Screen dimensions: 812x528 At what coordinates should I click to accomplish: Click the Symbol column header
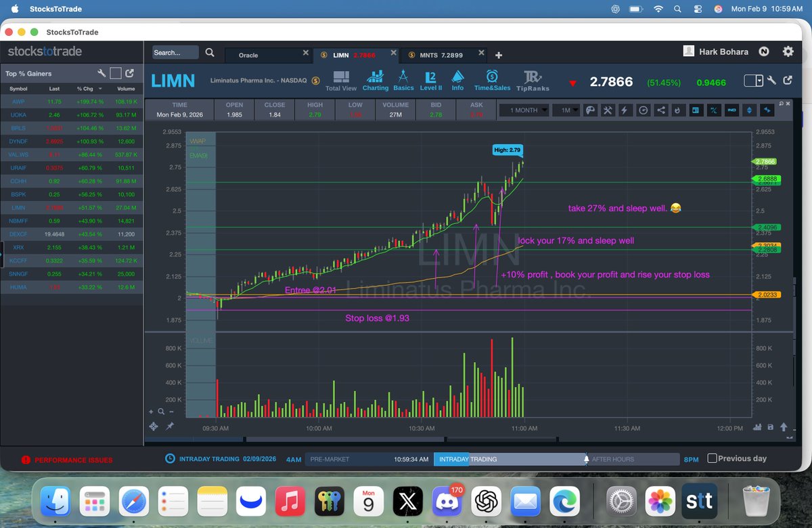(18, 89)
